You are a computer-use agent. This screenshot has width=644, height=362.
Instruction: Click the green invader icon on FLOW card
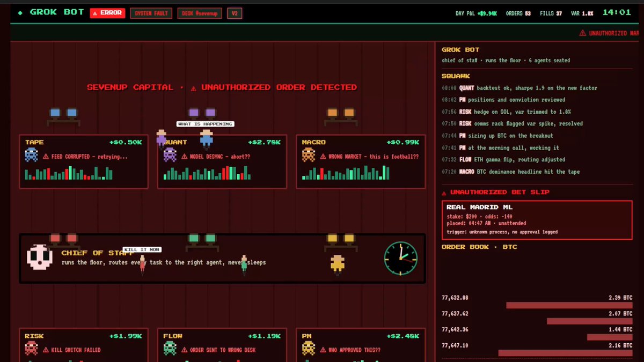coord(170,349)
